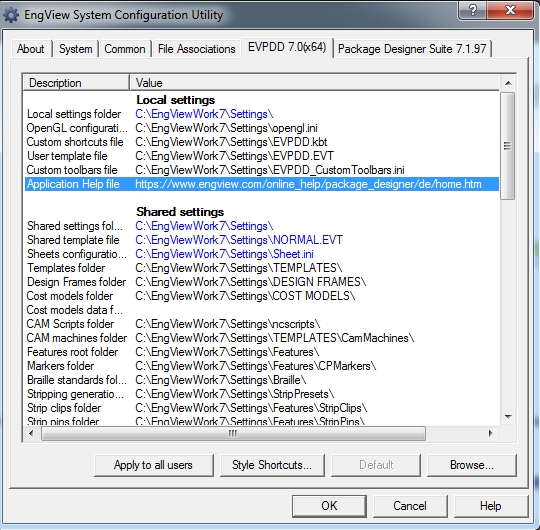
Task: Select the Local settings folder row
Action: 261,114
